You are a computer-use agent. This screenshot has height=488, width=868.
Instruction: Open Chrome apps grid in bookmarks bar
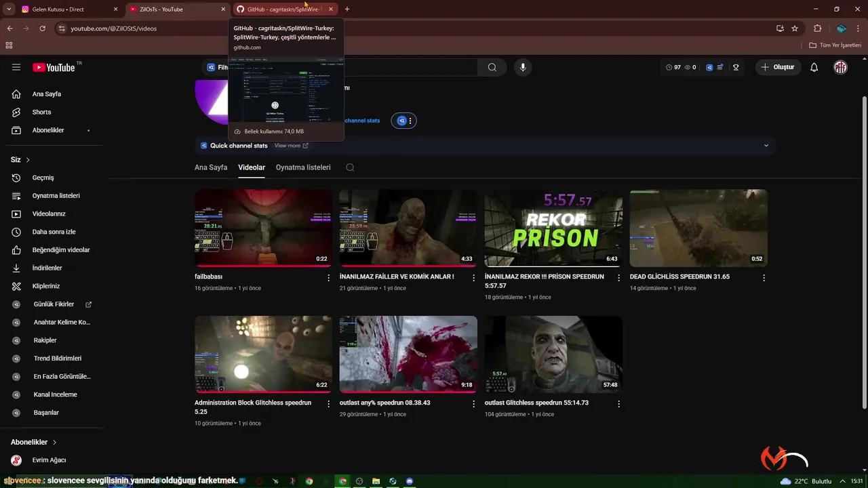9,45
